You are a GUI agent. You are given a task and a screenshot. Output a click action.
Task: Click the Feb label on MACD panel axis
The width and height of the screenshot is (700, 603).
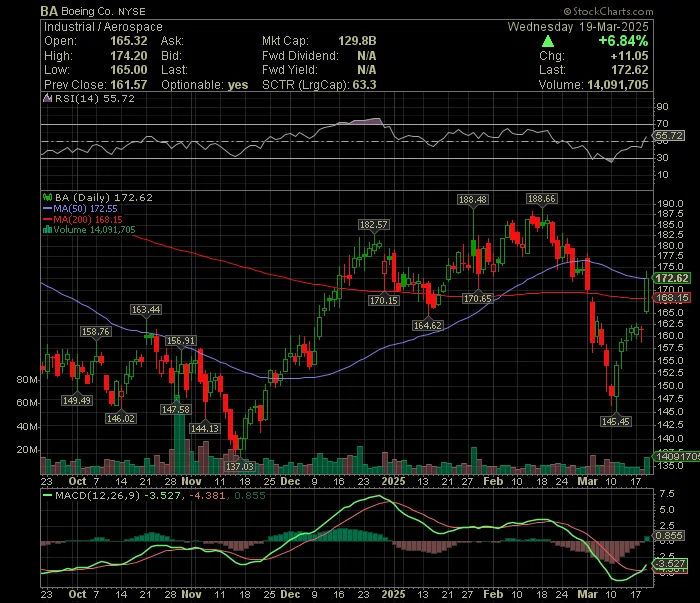point(493,595)
